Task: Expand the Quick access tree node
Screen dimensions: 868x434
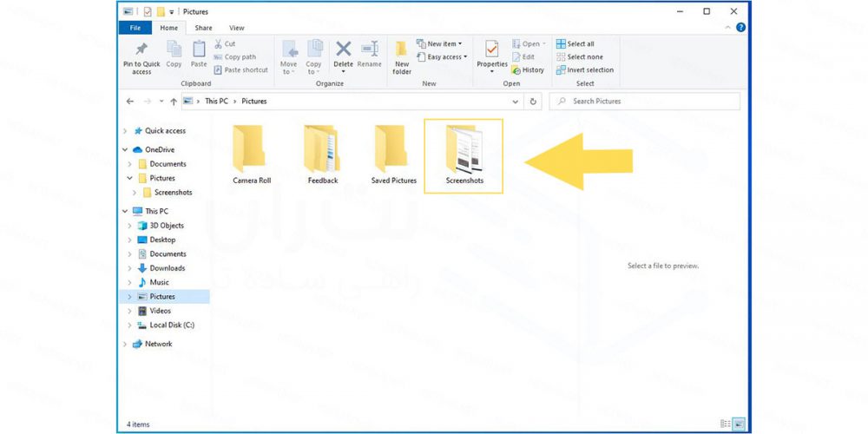Action: (x=126, y=131)
